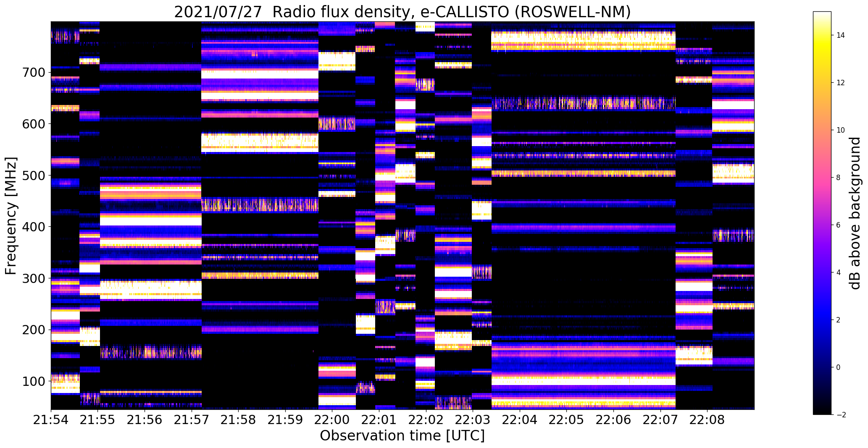Click the 21:59 time tick label

[x=285, y=419]
